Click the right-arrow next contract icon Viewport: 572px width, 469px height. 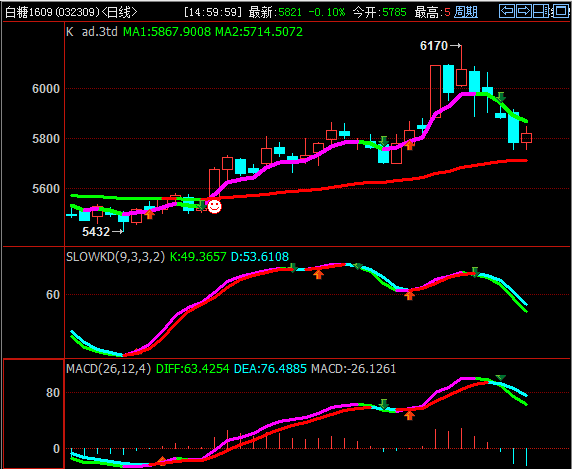(523, 11)
